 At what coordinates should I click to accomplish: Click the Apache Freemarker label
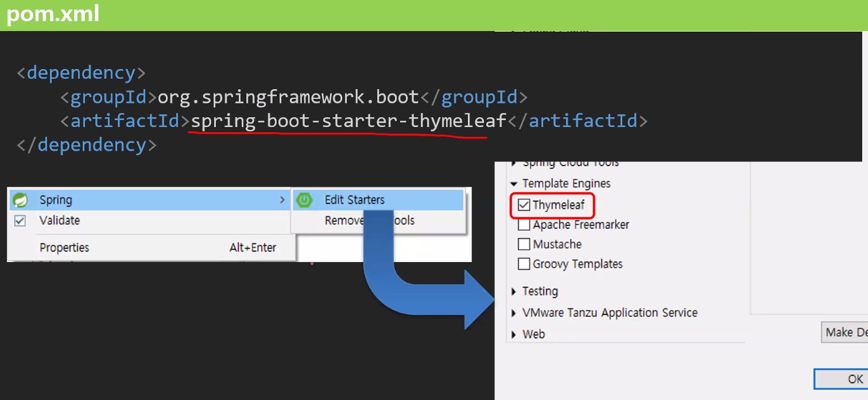tap(581, 225)
